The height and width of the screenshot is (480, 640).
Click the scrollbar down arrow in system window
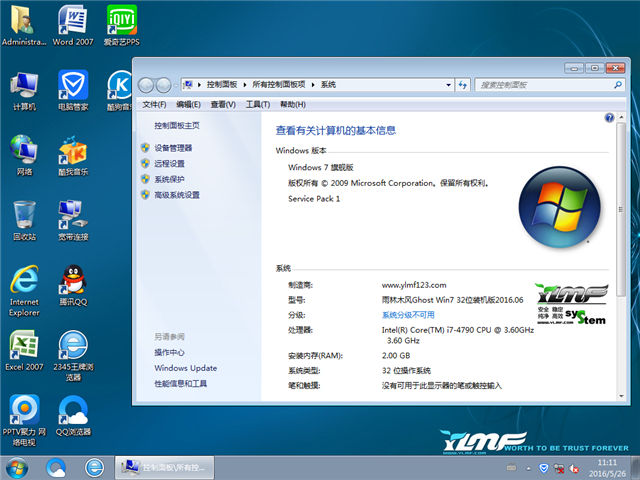(x=621, y=396)
